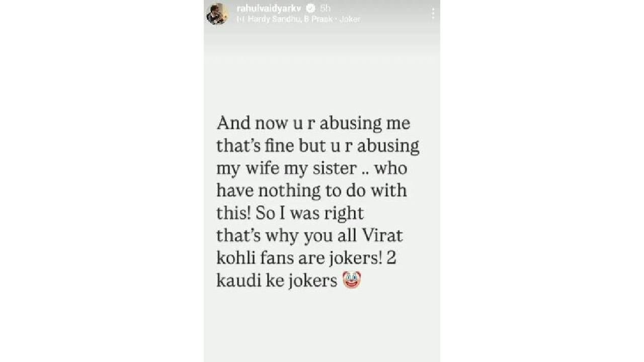This screenshot has height=362, width=644.
Task: Tap the music equalizer icon
Action: [x=240, y=19]
